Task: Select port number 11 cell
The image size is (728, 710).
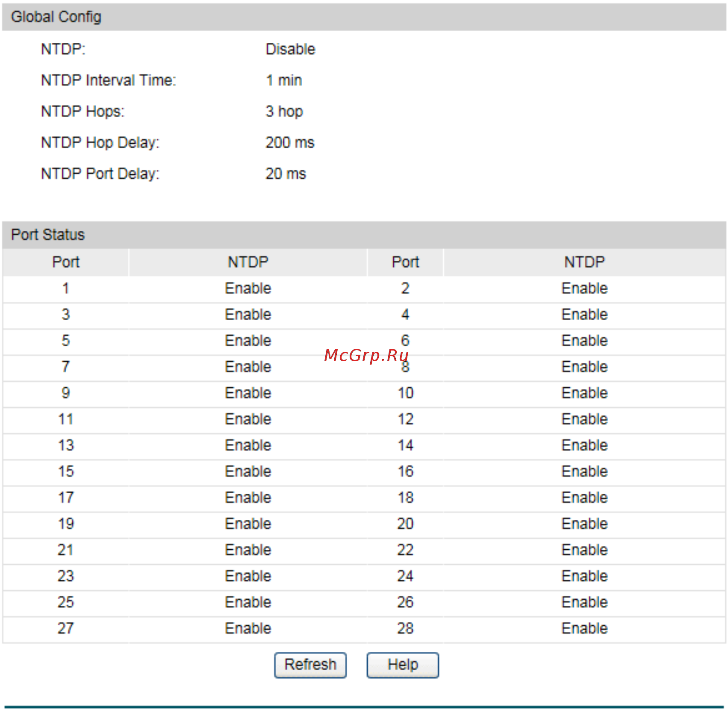Action: (x=66, y=419)
